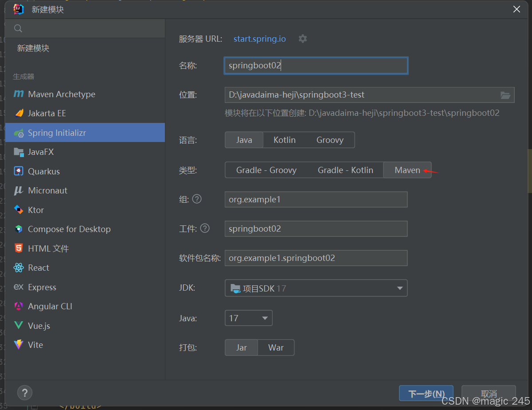Screen dimensions: 532x410
Task: Click the Spring Initializr leaf icon
Action: coord(19,133)
